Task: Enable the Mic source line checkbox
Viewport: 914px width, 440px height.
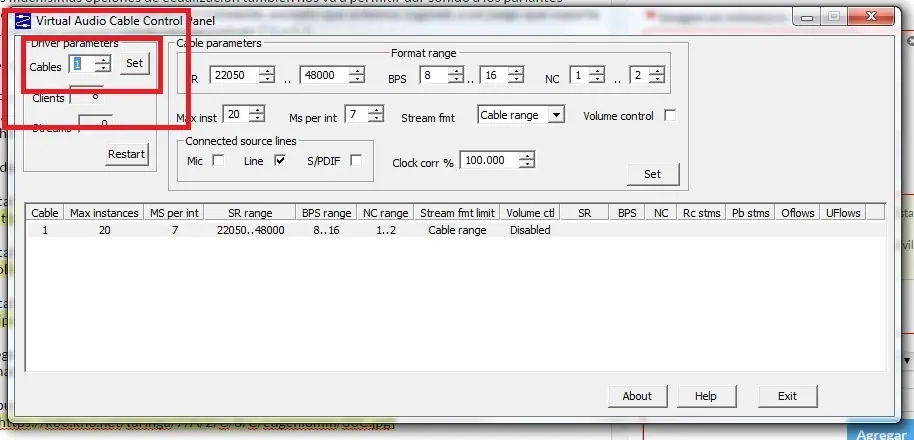Action: pyautogui.click(x=218, y=160)
